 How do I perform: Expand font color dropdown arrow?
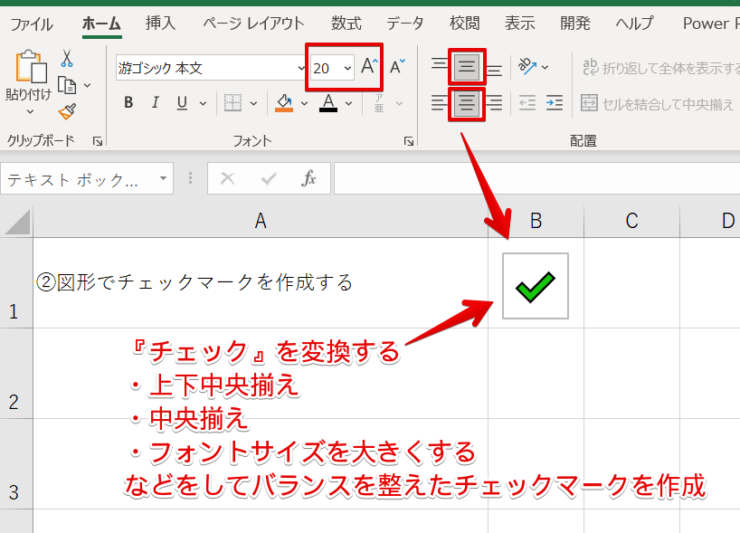point(349,103)
